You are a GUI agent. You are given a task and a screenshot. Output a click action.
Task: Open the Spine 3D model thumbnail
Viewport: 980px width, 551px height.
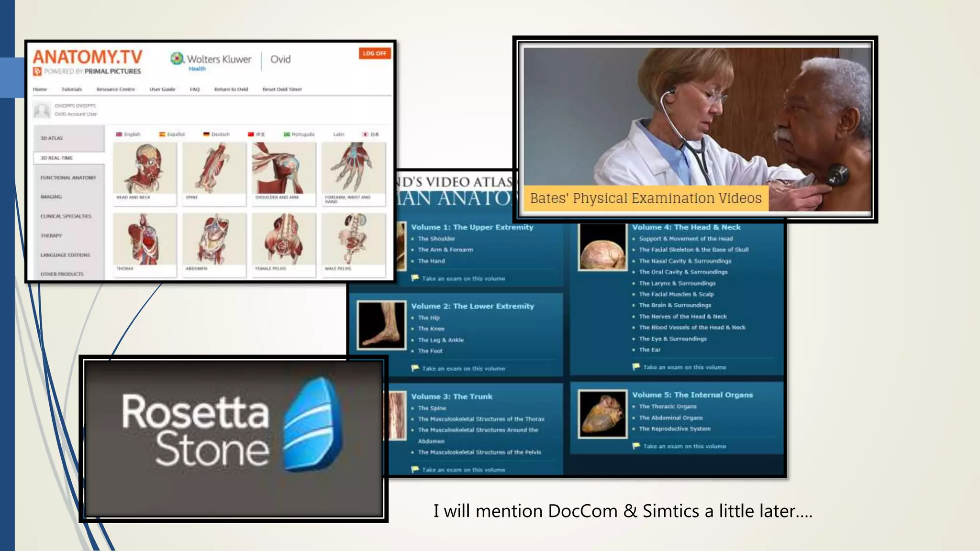(214, 174)
